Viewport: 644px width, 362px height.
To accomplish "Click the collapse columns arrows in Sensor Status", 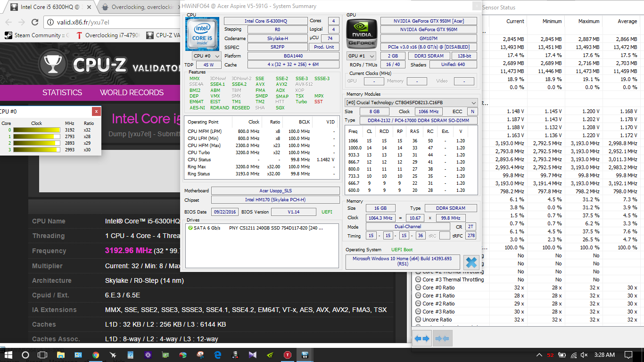I will coord(442,338).
